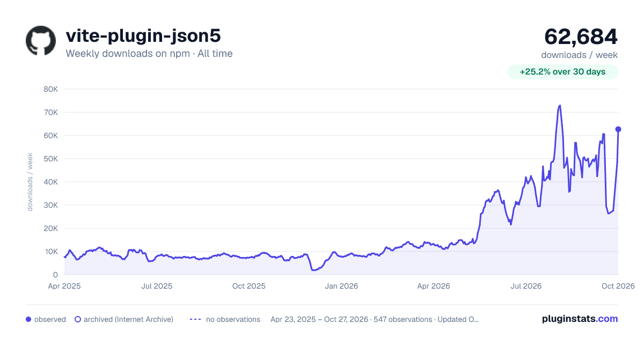Image resolution: width=644 pixels, height=338 pixels.
Task: Click the archived (Internet Archive) legend circle
Action: [x=77, y=319]
